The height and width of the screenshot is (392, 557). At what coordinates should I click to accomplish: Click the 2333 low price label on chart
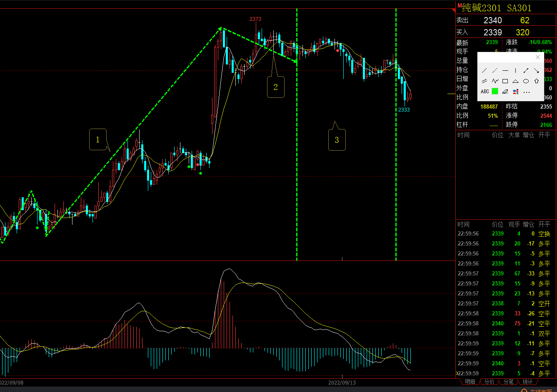pos(404,110)
